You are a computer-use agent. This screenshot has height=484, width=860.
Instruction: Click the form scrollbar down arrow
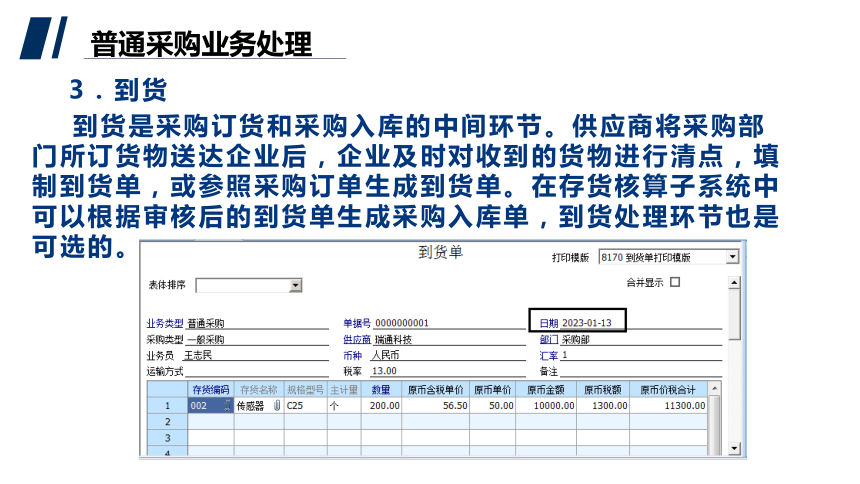pyautogui.click(x=734, y=448)
